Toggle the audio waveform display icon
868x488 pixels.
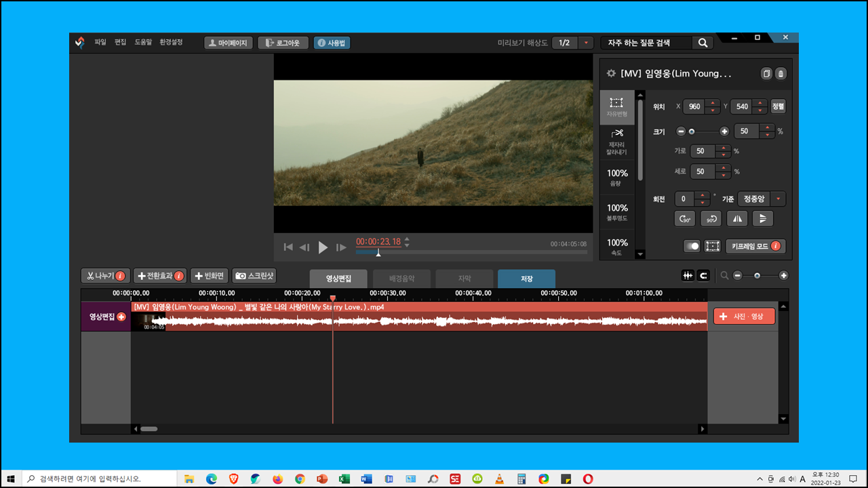(x=688, y=275)
